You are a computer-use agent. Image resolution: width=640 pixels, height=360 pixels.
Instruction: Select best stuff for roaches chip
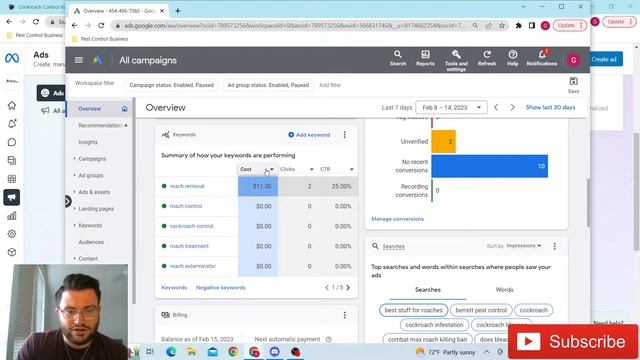pos(413,310)
